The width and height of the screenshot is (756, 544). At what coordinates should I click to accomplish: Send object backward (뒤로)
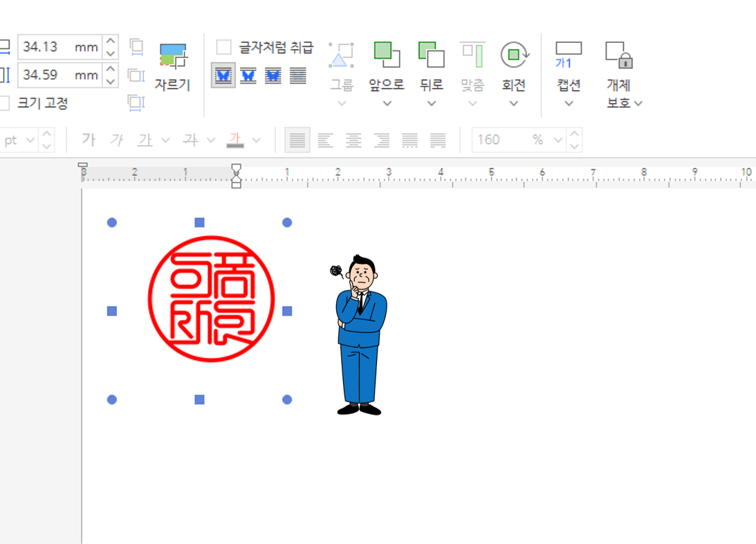pos(431,67)
